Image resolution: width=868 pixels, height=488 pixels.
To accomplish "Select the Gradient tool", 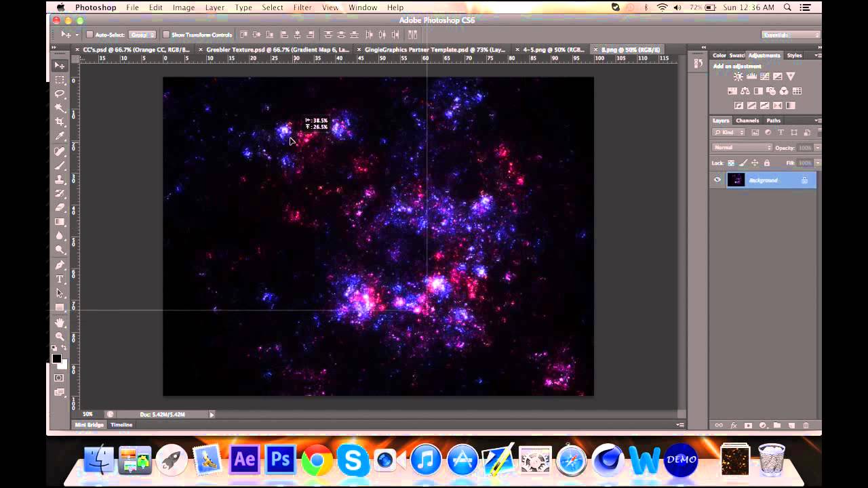I will (x=60, y=222).
